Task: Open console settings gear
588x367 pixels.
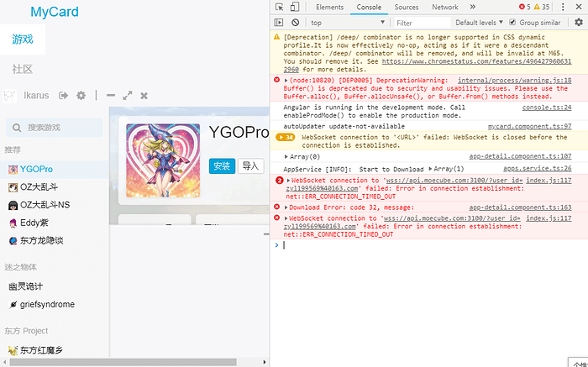Action: (579, 23)
